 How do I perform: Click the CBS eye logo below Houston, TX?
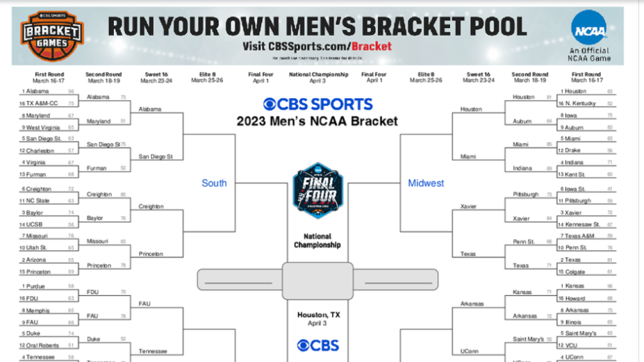tap(318, 345)
